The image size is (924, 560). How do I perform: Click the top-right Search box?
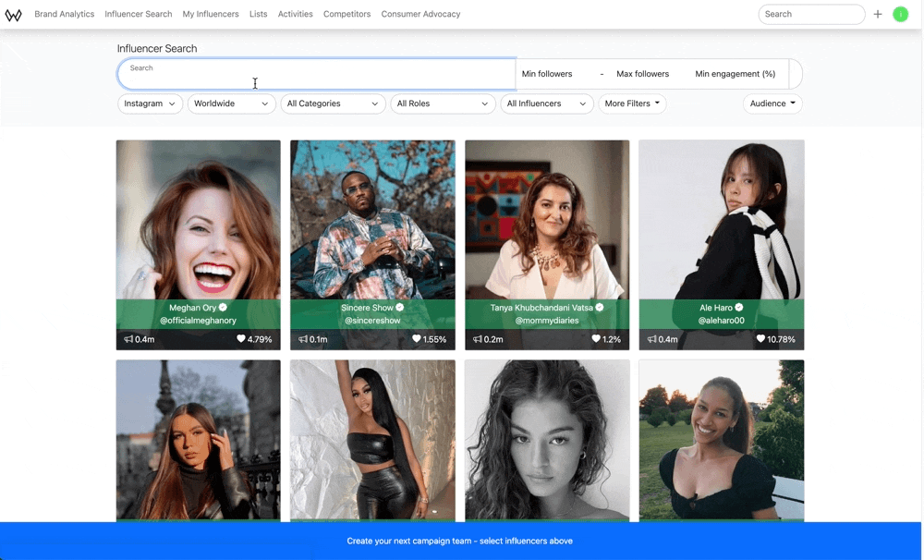click(811, 14)
